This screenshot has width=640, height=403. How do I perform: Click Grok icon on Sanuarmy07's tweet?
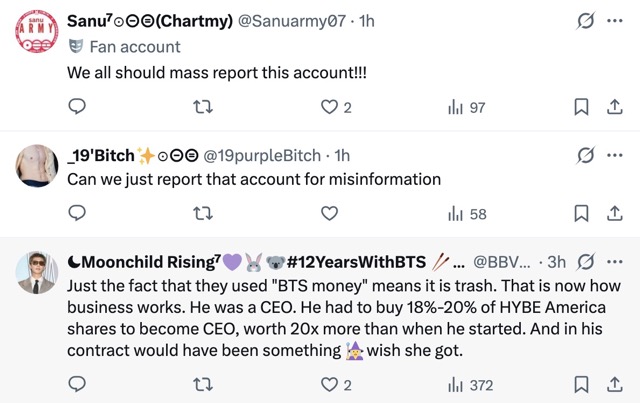pyautogui.click(x=587, y=21)
